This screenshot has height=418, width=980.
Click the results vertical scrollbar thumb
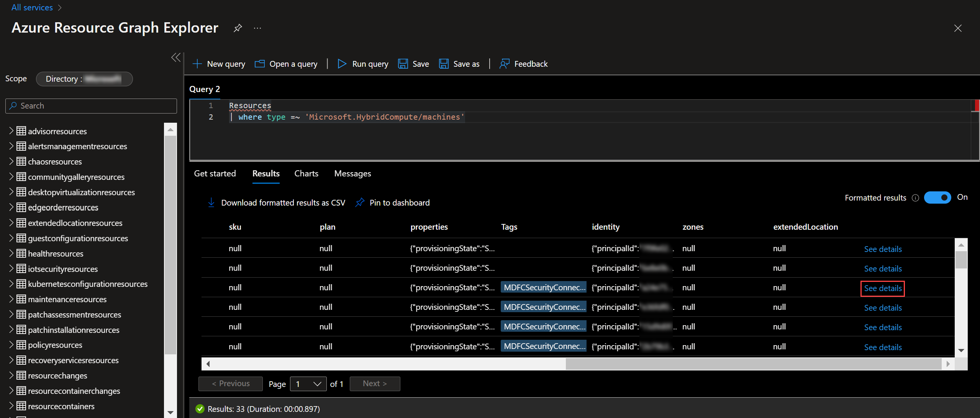pyautogui.click(x=961, y=259)
